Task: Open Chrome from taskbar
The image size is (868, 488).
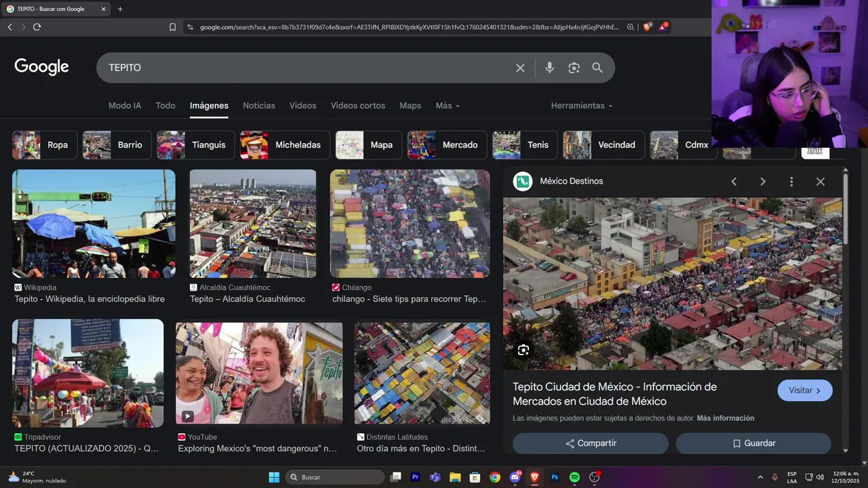Action: (495, 477)
